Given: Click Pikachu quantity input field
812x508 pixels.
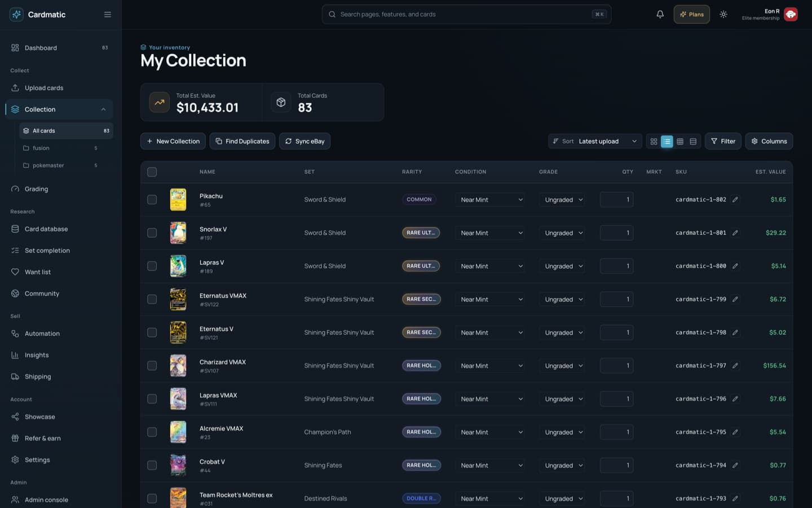Looking at the screenshot, I should [x=616, y=200].
